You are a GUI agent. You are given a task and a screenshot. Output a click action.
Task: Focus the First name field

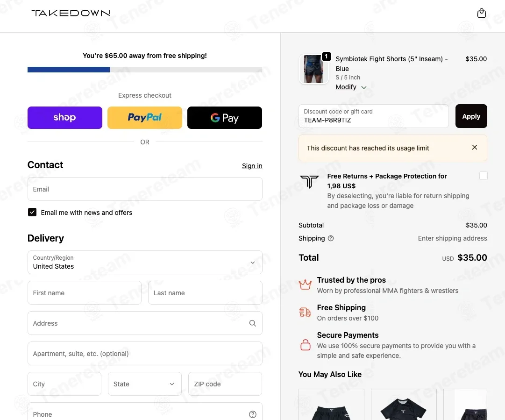pos(85,293)
